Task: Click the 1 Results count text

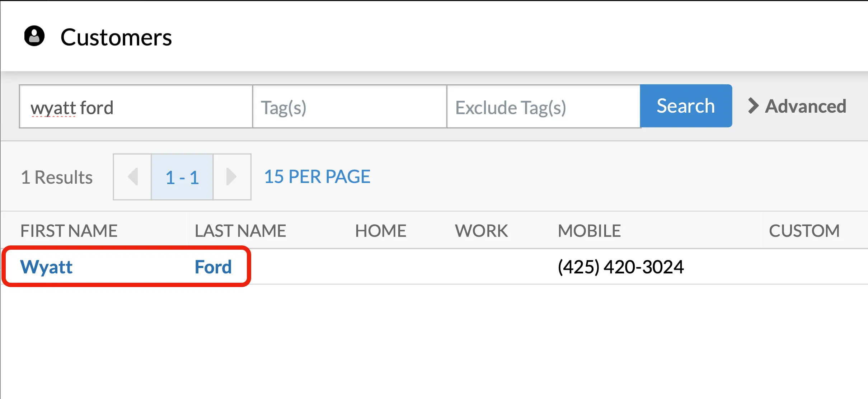Action: coord(57,177)
